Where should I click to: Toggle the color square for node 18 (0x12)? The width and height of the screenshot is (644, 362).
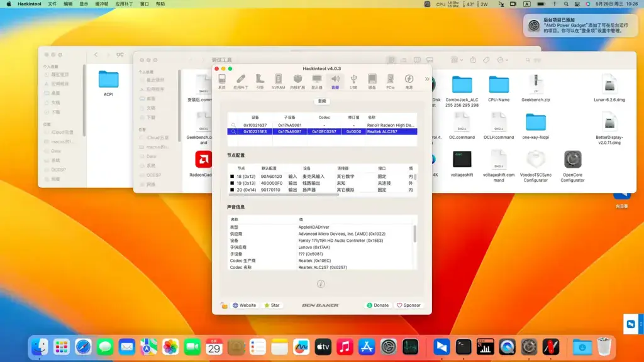tap(232, 177)
